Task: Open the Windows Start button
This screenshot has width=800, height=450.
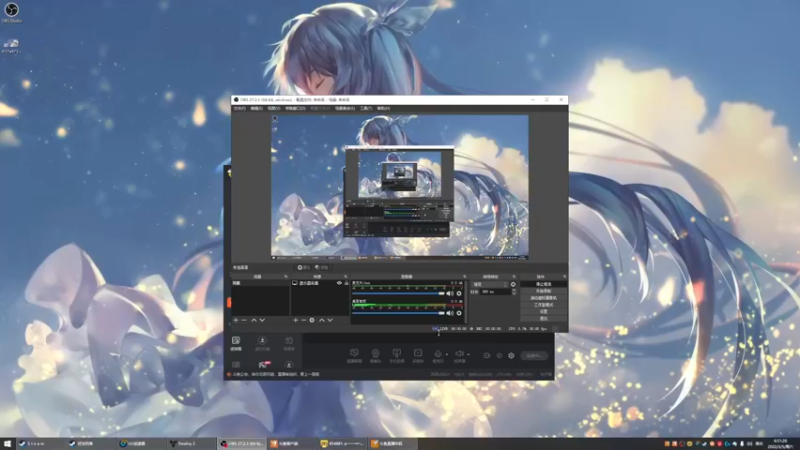Action: click(x=7, y=444)
